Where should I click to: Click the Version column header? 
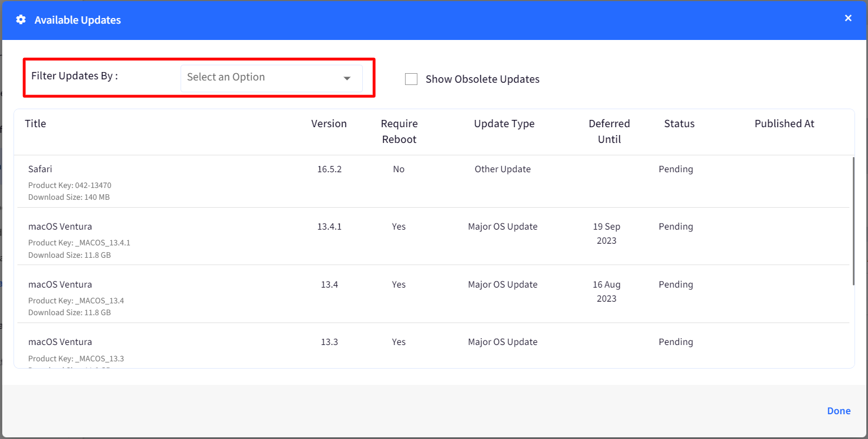329,124
